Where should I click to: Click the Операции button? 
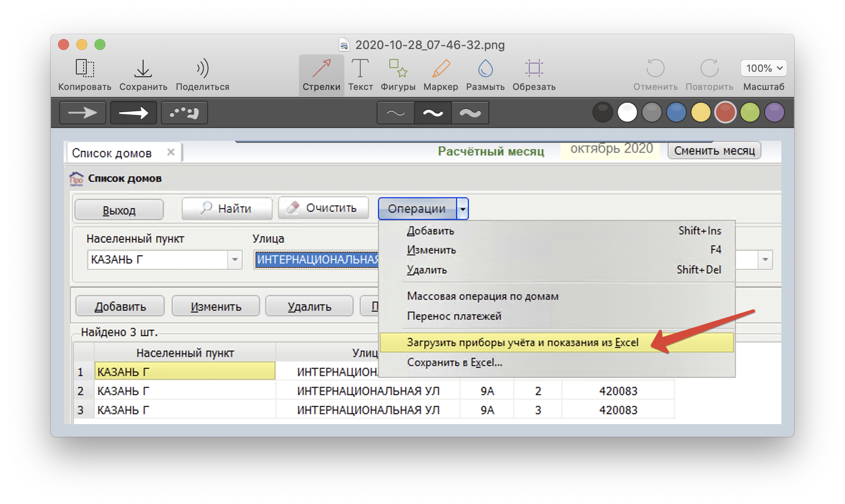click(417, 208)
